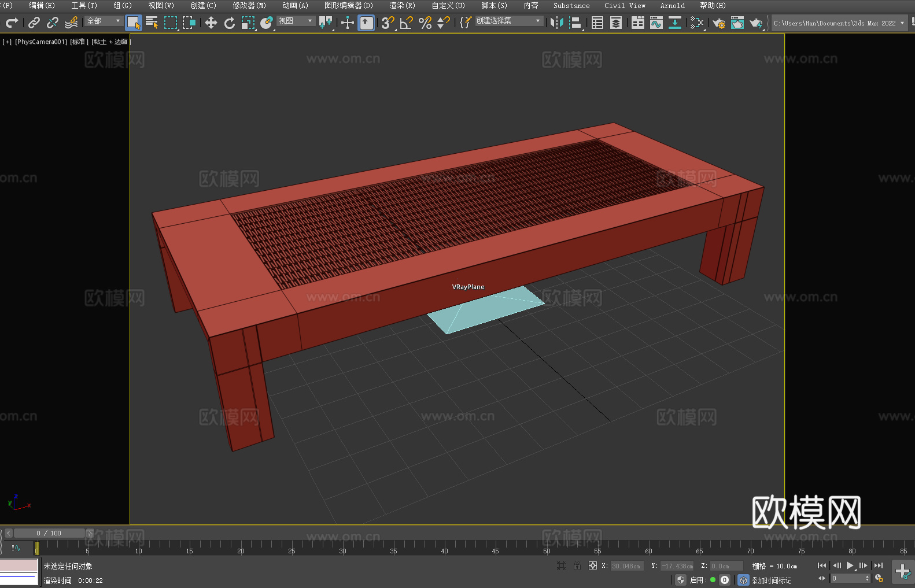
Task: Click Edit Named Selection Sets icon
Action: (x=466, y=23)
